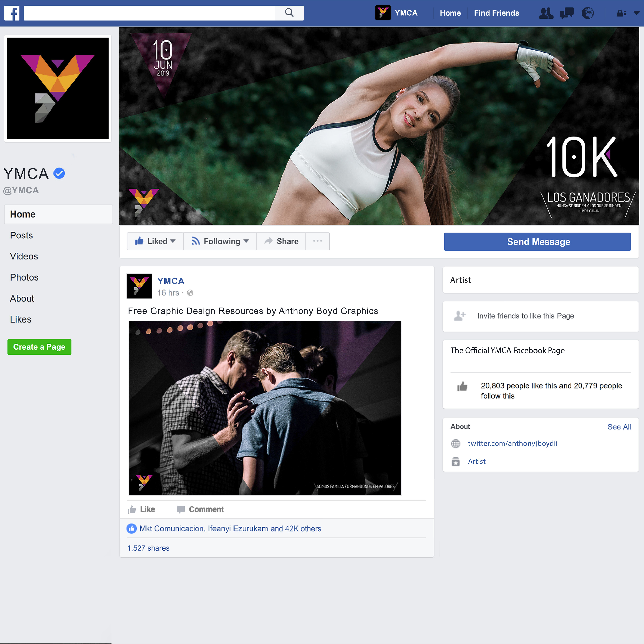
Task: Click the Comment button on the post
Action: [200, 509]
